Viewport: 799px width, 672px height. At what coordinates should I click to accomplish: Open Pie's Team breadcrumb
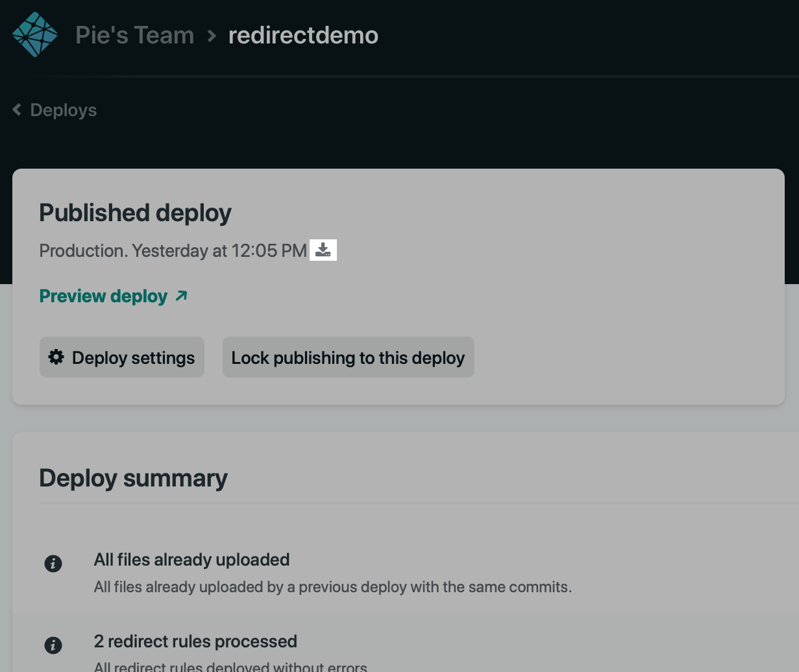point(134,35)
